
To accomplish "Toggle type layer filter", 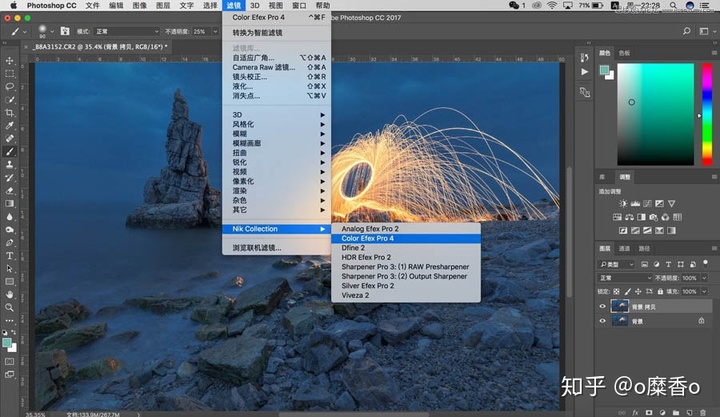I will point(669,265).
